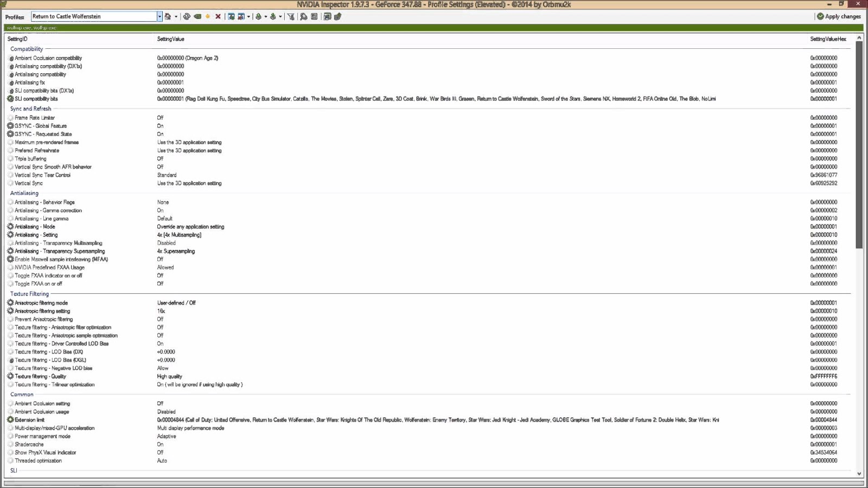The height and width of the screenshot is (488, 868).
Task: Select the Threaded optimization row
Action: [429, 460]
